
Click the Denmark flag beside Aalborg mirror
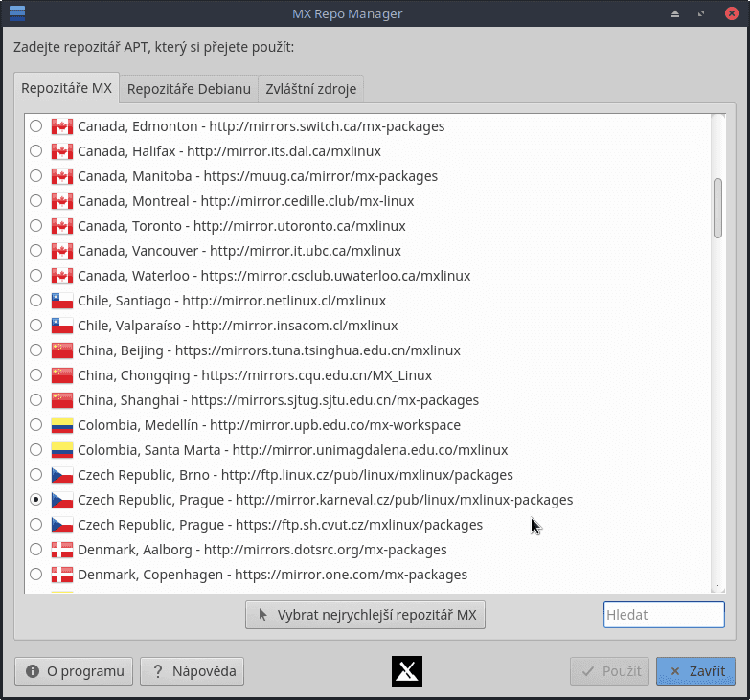(62, 550)
